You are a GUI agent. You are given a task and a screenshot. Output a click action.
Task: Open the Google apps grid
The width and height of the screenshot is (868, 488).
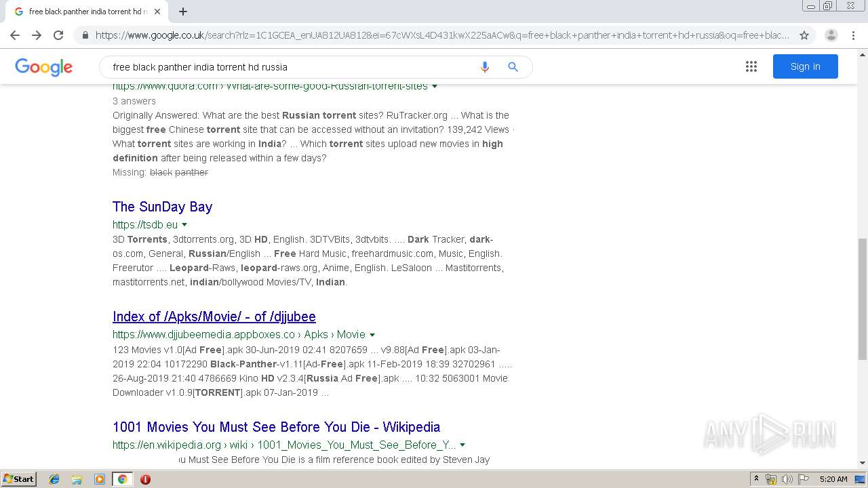[x=751, y=66]
